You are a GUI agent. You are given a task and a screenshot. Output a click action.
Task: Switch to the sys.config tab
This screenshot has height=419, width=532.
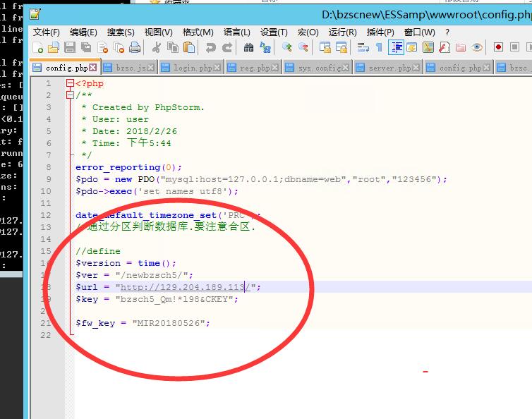[317, 68]
